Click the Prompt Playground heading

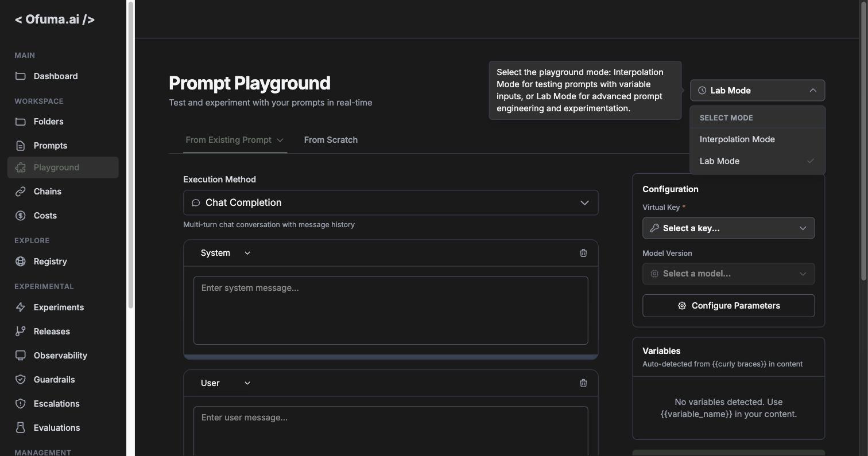pos(250,83)
